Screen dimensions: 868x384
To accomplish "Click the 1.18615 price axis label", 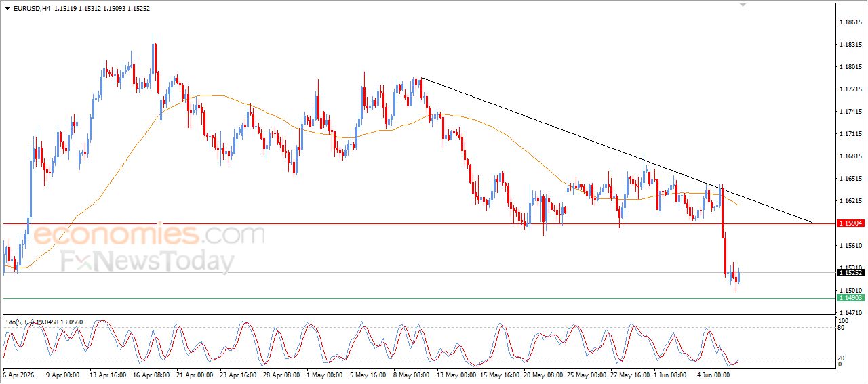I will pos(850,22).
